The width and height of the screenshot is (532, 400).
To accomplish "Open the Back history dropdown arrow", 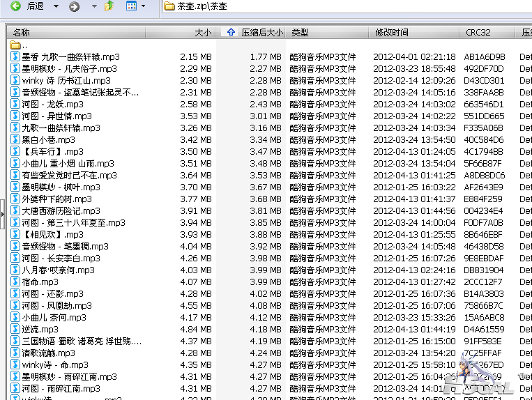I will [56, 6].
